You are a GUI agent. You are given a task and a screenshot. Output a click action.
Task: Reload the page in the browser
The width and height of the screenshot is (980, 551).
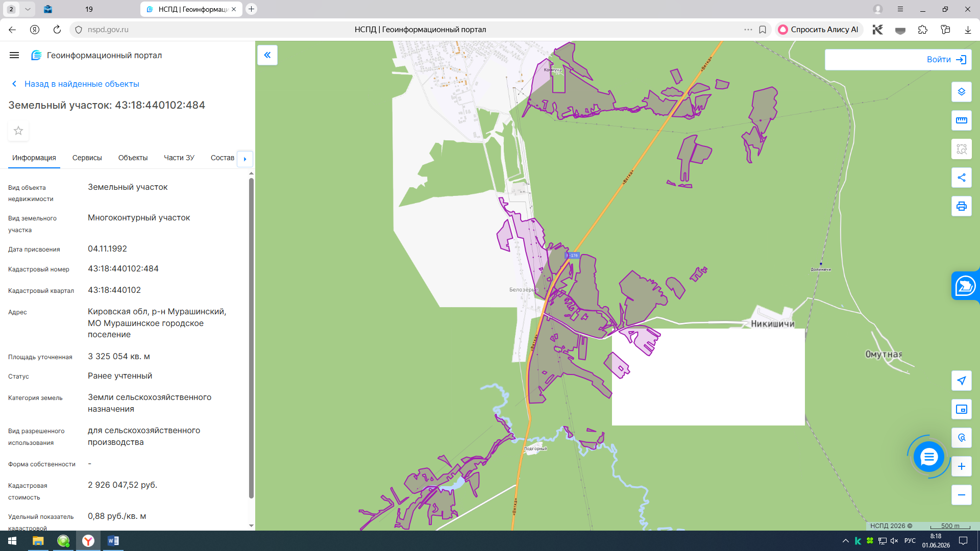tap(57, 30)
